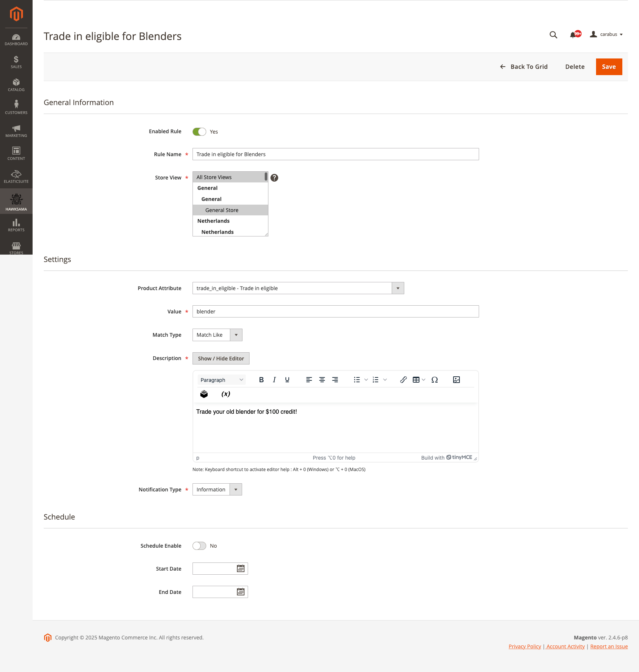The image size is (639, 672).
Task: Insert a link using the editor toolbar
Action: click(x=403, y=380)
